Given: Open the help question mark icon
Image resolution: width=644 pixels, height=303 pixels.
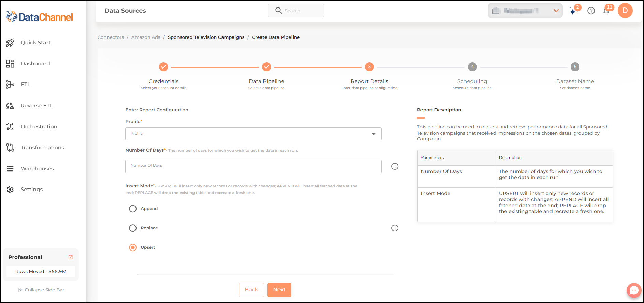Looking at the screenshot, I should click(591, 11).
